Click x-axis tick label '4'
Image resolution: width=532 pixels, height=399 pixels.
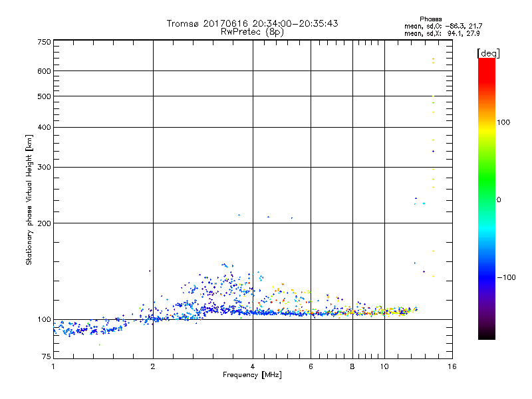pos(253,366)
